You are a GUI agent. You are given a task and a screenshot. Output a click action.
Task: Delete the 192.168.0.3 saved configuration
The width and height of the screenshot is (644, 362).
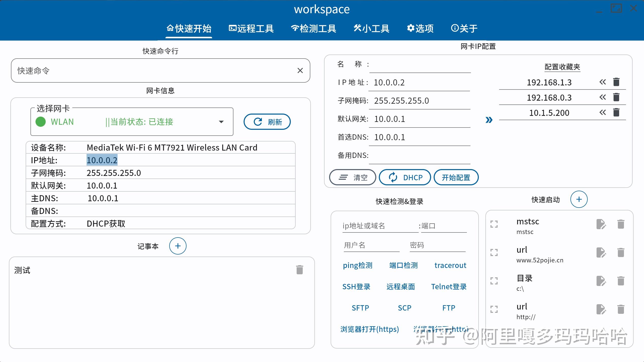[616, 97]
